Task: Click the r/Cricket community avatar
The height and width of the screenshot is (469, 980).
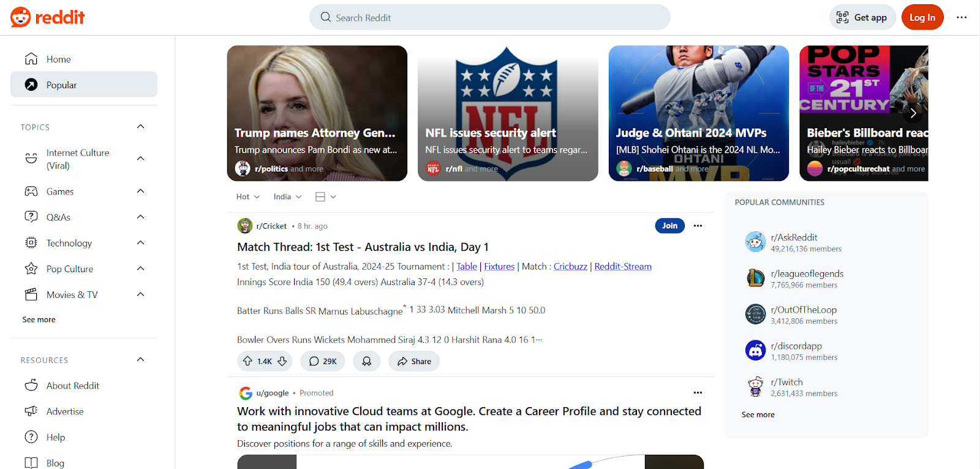Action: tap(245, 226)
